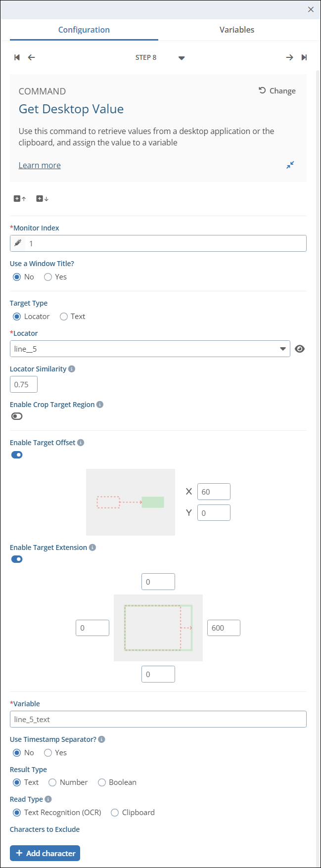Viewport: 321px width, 868px height.
Task: Insert a new step above
Action: pos(20,199)
